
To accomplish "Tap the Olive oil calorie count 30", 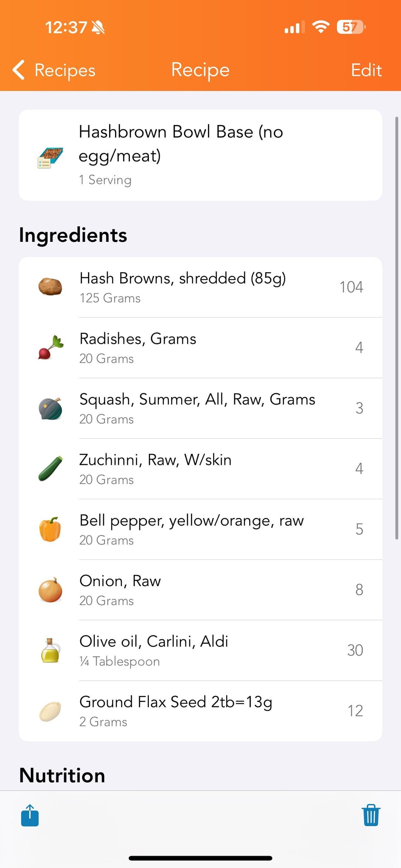I will click(355, 650).
